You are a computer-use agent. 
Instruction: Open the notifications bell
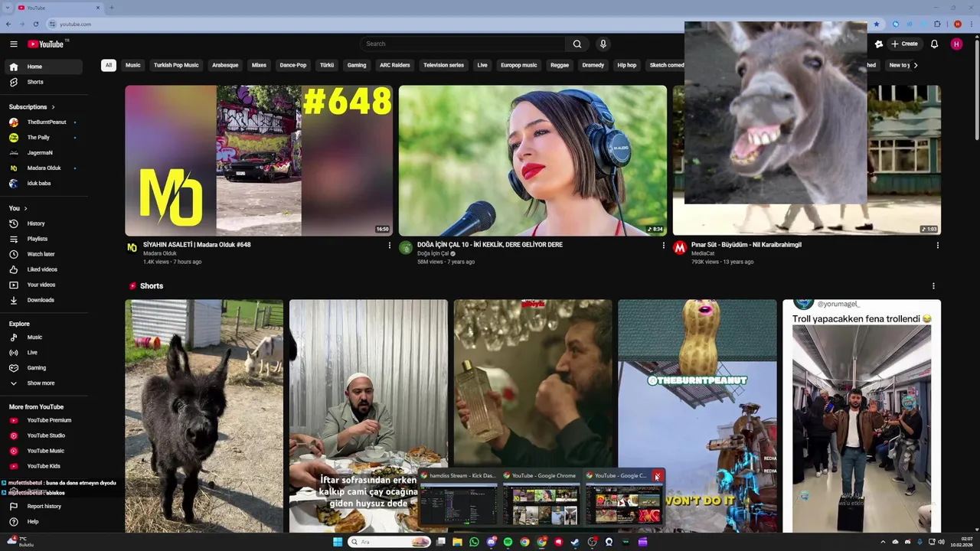(934, 44)
